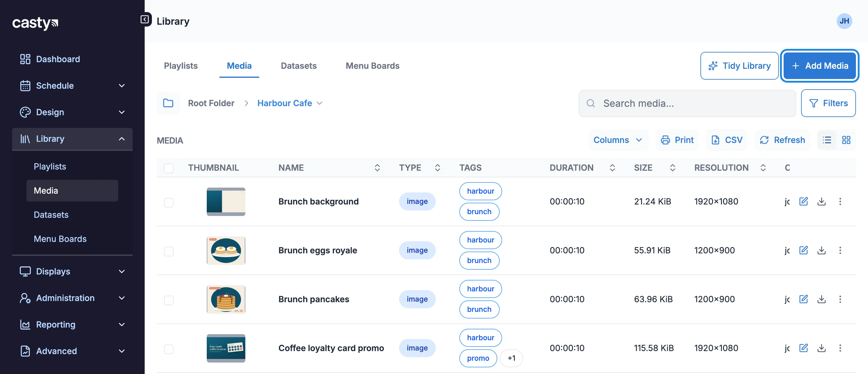Click the Tidy Library button
This screenshot has height=374, width=868.
[x=739, y=66]
